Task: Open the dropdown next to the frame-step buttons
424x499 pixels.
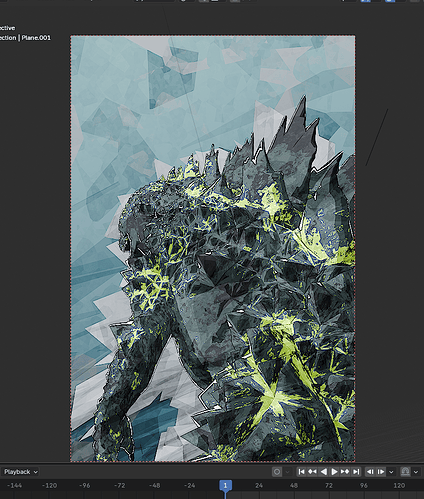Action: [391, 472]
